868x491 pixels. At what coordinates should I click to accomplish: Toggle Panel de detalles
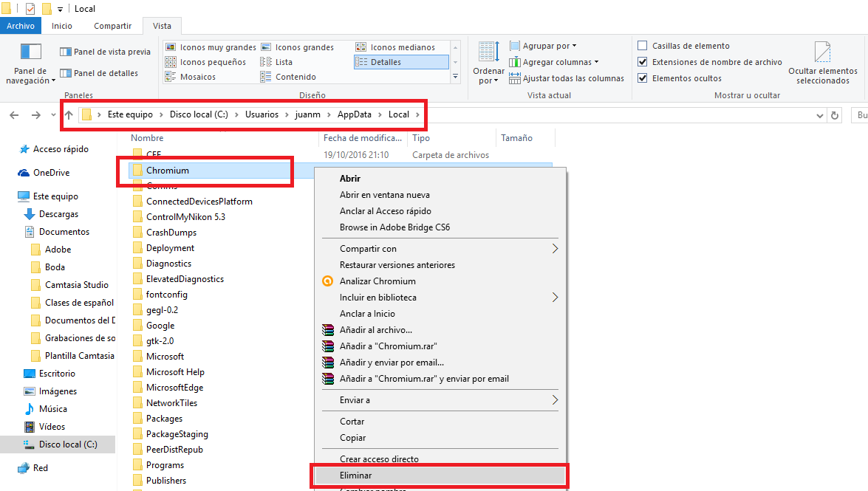[99, 73]
